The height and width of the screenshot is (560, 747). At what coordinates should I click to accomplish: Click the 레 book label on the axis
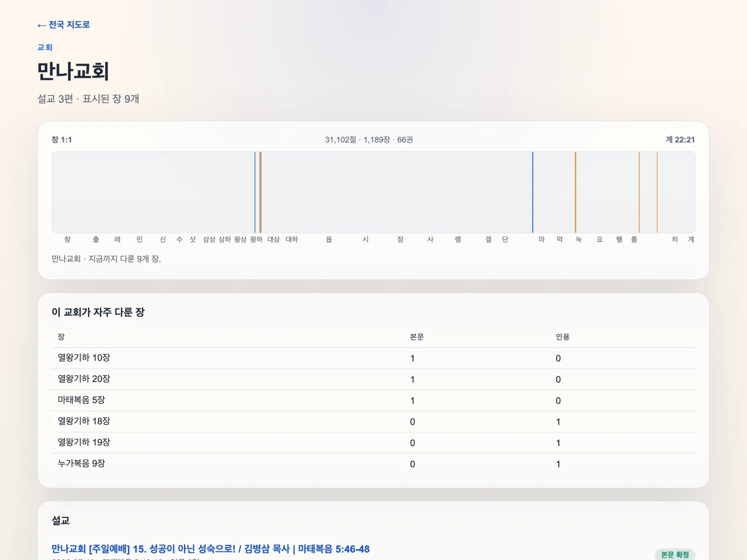117,239
